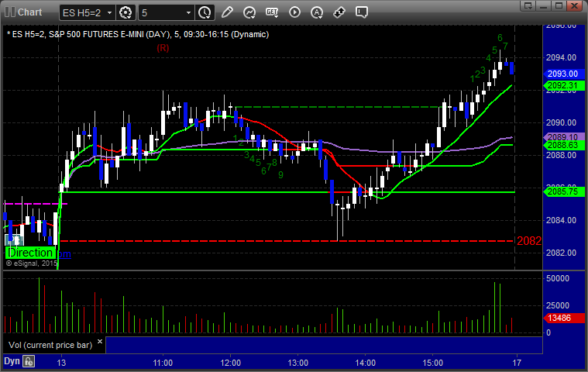Viewport: 588px width, 372px height.
Task: Click the 2093.00 current price marker
Action: tap(564, 74)
